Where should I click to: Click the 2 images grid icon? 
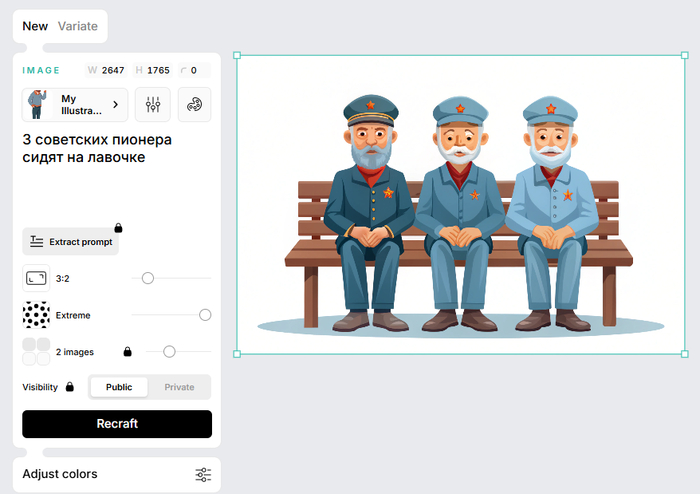(36, 351)
